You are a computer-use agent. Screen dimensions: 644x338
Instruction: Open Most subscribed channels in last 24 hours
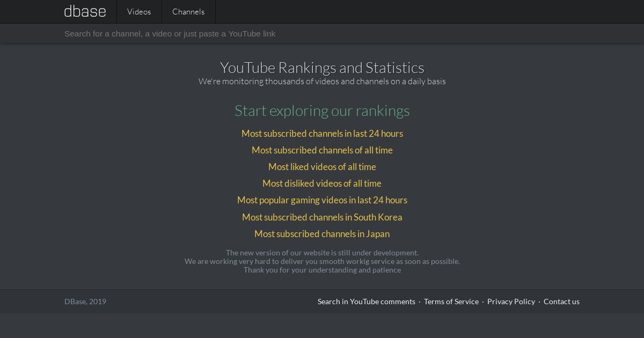point(322,134)
